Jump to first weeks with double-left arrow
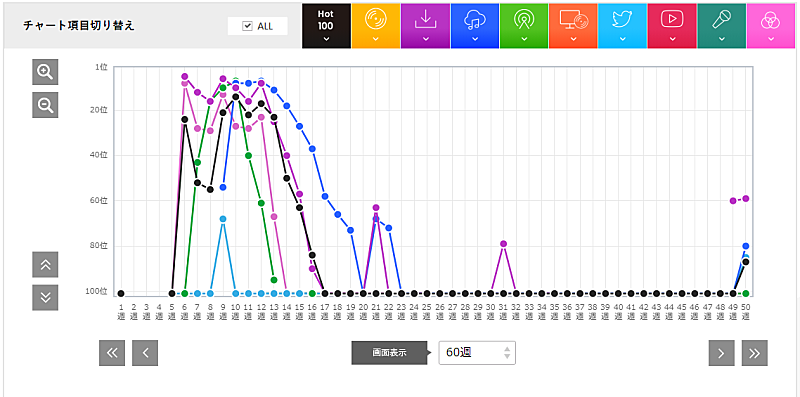Screen dimensions: 800x397 112,353
